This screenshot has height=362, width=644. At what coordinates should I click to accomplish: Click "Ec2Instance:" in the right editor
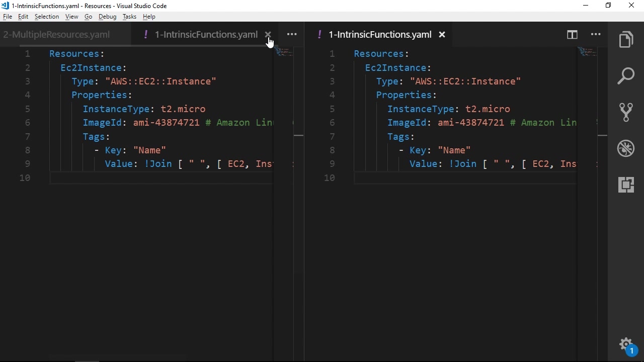[x=398, y=68]
